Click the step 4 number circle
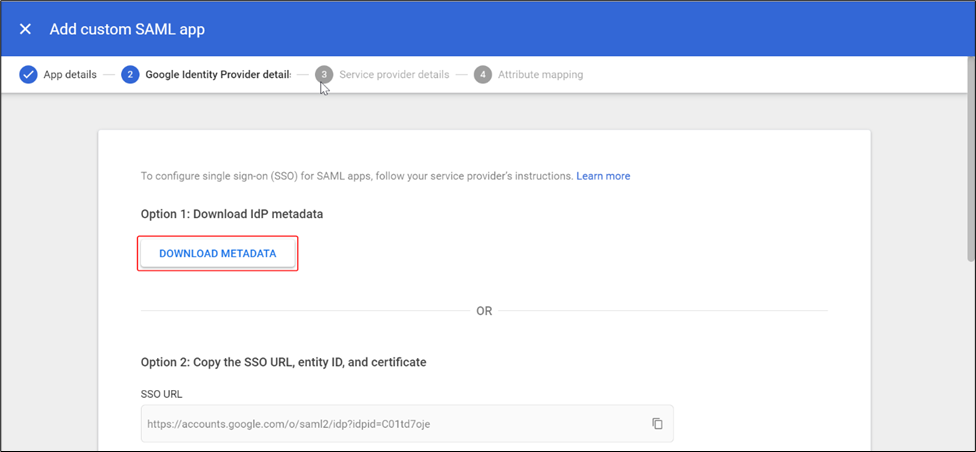This screenshot has height=452, width=976. coord(483,75)
